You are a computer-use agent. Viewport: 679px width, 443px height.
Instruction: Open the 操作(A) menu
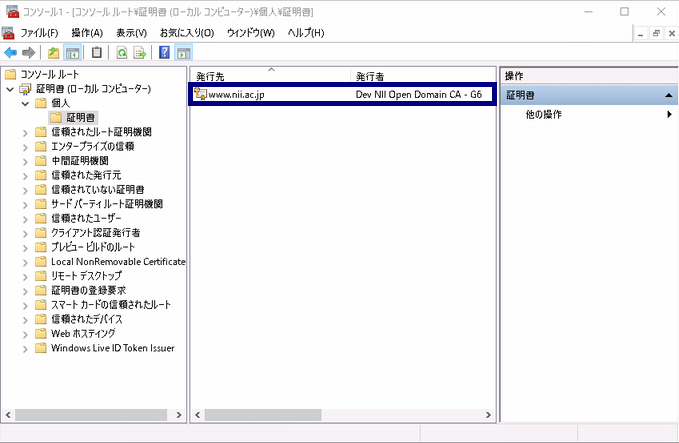click(x=87, y=33)
